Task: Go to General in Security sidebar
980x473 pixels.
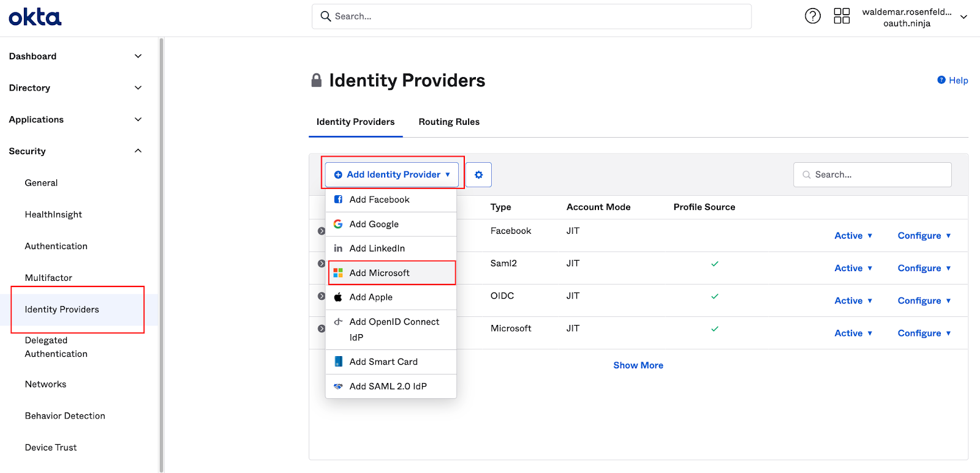Action: pos(41,183)
